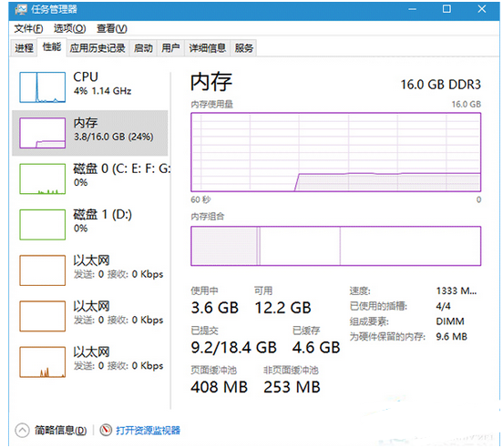Click the second 以太网 mini graph
503x448 pixels.
pos(42,316)
